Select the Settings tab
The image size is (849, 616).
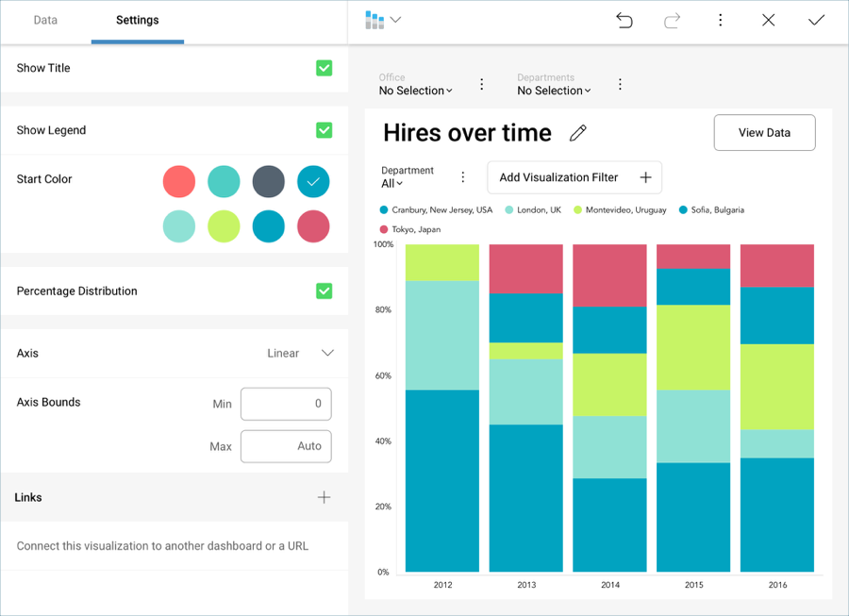[138, 20]
